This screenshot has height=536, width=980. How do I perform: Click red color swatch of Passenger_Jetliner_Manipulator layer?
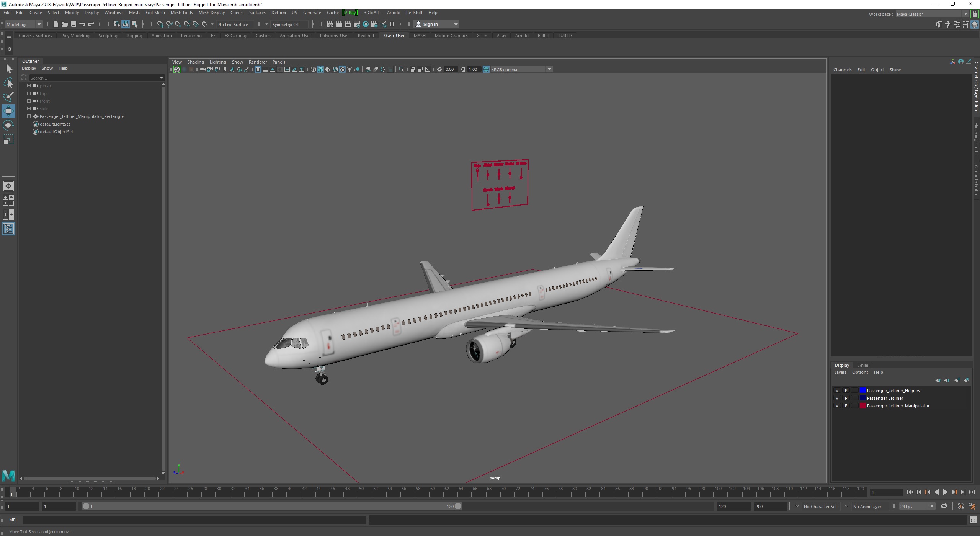coord(863,406)
